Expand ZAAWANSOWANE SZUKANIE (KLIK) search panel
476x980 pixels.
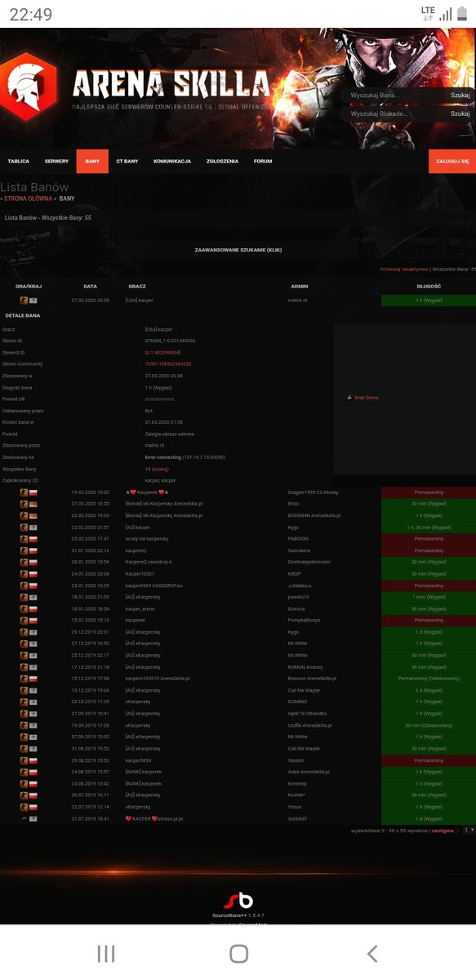[x=238, y=250]
